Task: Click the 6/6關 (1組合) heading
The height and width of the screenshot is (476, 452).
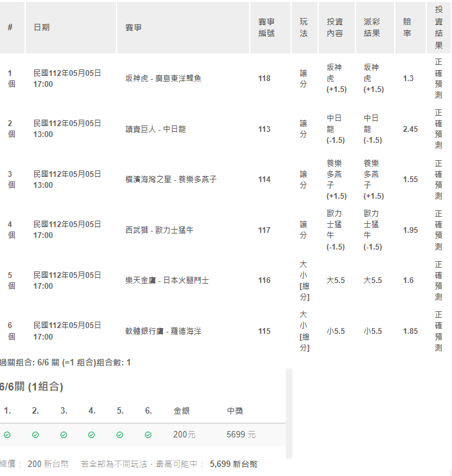Action: pyautogui.click(x=32, y=387)
